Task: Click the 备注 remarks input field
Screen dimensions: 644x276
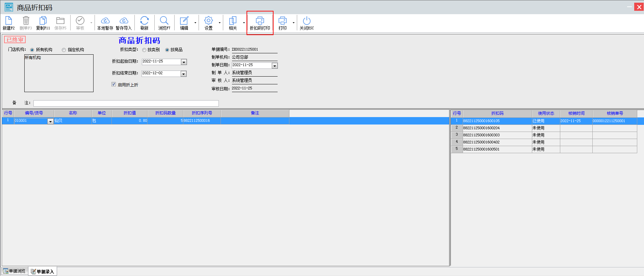Action: click(126, 103)
